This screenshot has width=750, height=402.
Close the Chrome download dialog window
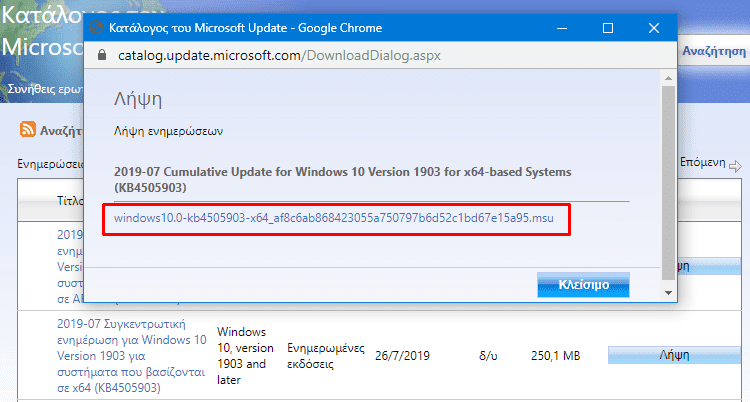[x=654, y=28]
